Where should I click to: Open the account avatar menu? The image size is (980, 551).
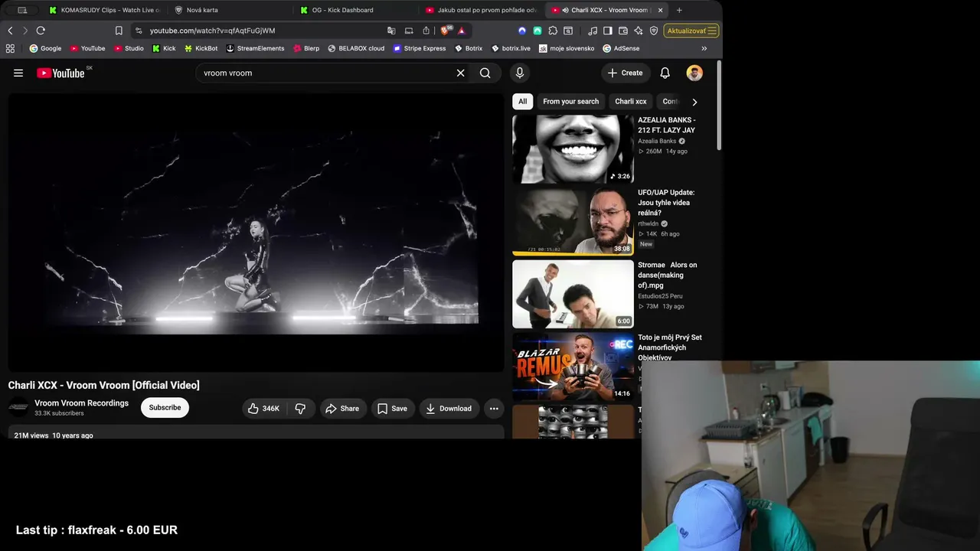pos(694,73)
